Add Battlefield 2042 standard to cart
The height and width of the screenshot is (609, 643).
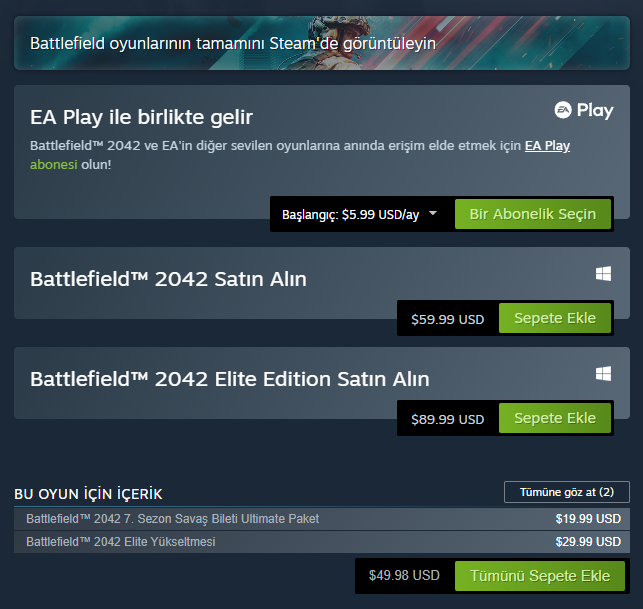point(555,318)
